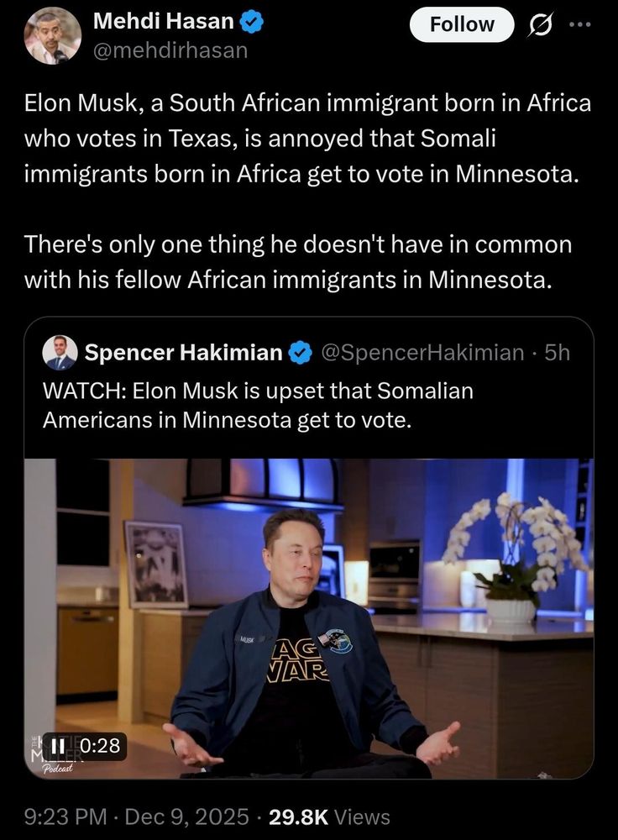Open the @mehdirhasan handle link

pos(170,50)
